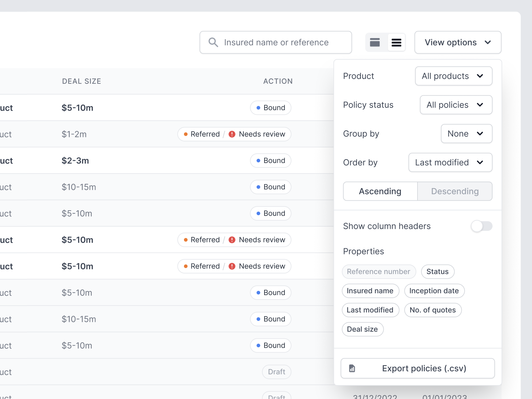Click the CSV file icon in Export policies
The image size is (532, 399).
point(352,368)
